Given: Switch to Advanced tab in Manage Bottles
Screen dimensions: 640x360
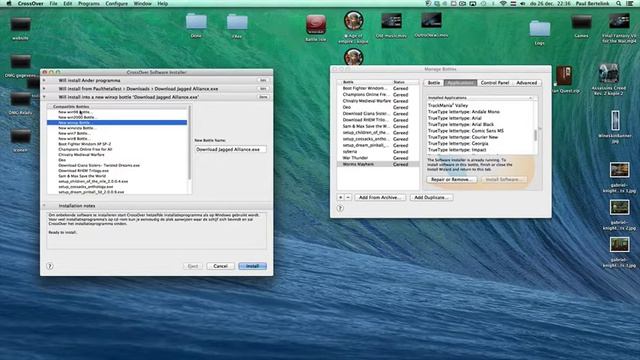Looking at the screenshot, I should [527, 83].
